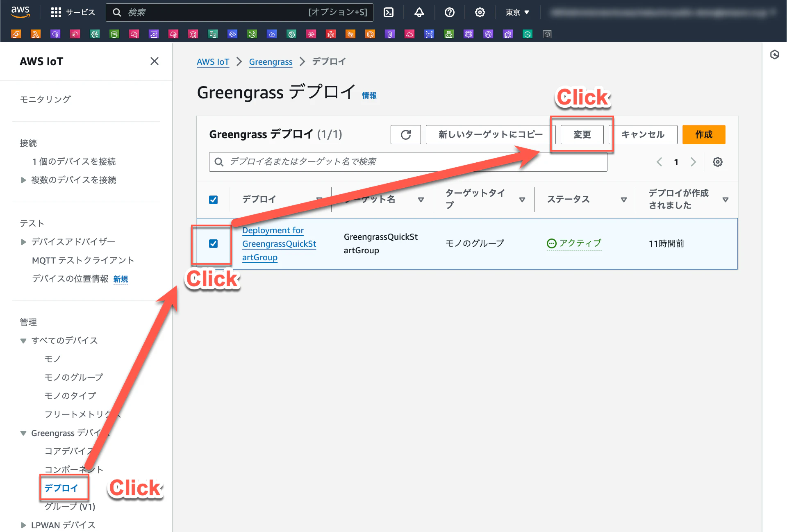
Task: Click the orange 作成 button
Action: (704, 134)
